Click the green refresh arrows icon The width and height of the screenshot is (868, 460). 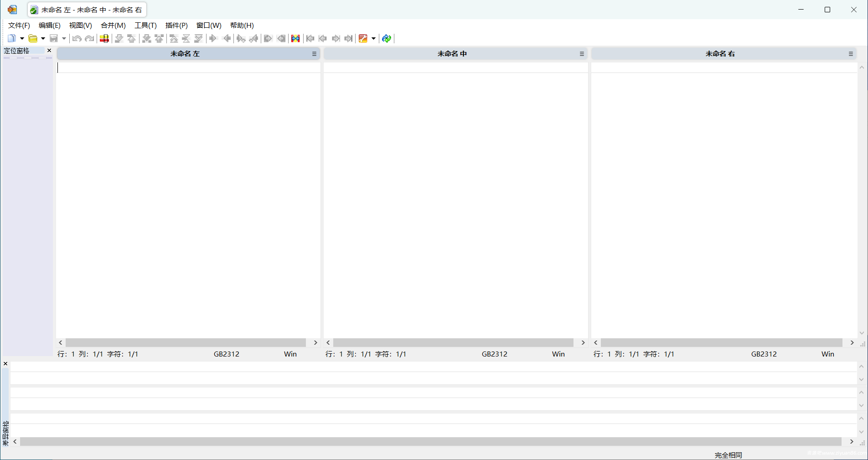[x=387, y=38]
